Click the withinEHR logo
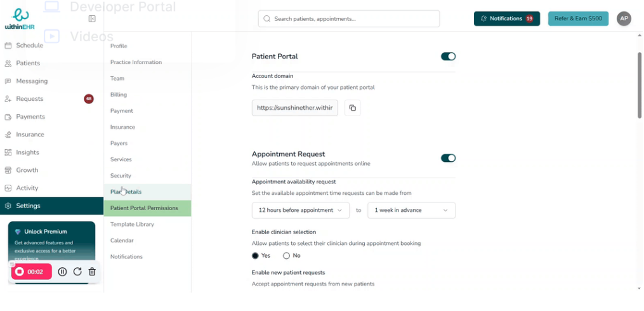This screenshot has width=644, height=311. (x=20, y=19)
